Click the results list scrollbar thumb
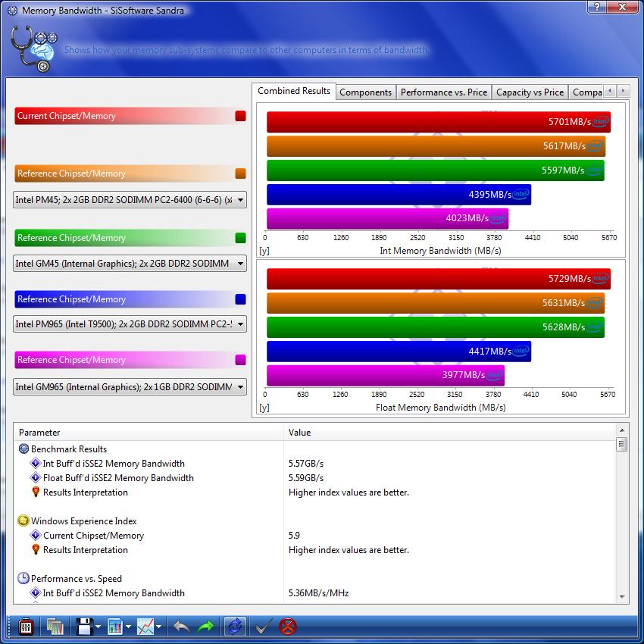Screen dimensions: 644x644 pyautogui.click(x=622, y=445)
